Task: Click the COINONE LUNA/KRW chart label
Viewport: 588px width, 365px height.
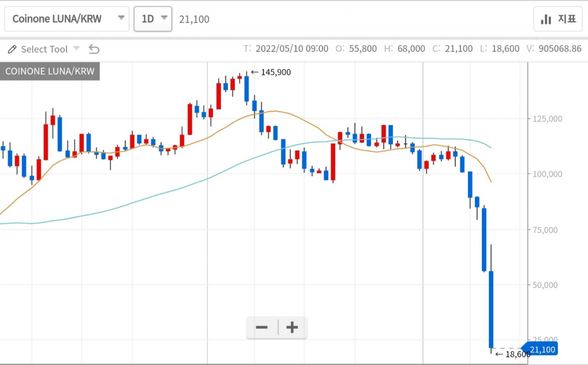Action: [50, 71]
